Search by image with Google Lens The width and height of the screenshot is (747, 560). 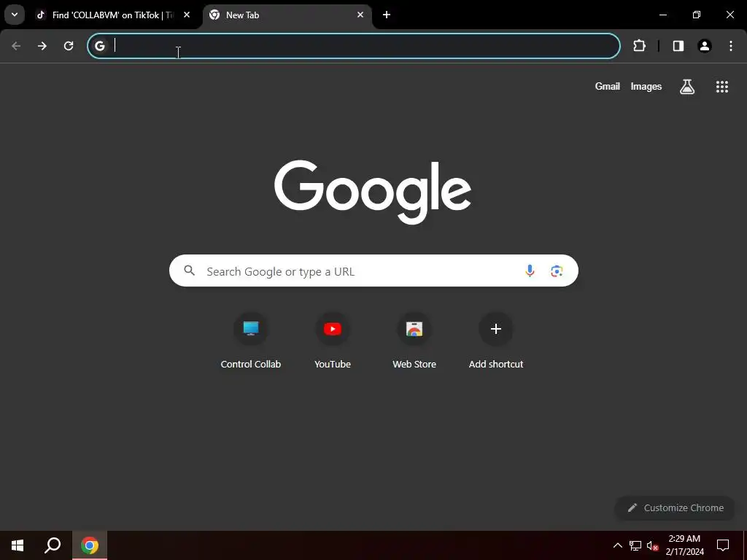pos(557,271)
